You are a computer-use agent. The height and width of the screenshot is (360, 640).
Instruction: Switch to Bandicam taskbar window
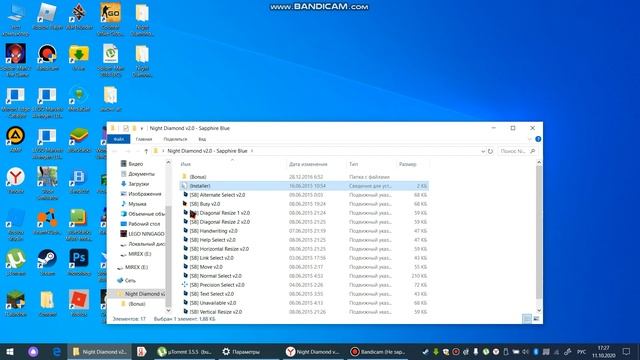[x=378, y=352]
